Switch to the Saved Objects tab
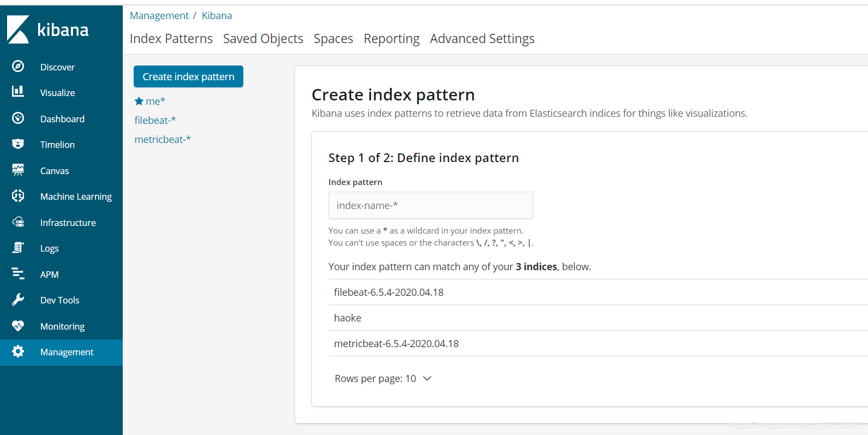The width and height of the screenshot is (868, 435). [x=263, y=39]
